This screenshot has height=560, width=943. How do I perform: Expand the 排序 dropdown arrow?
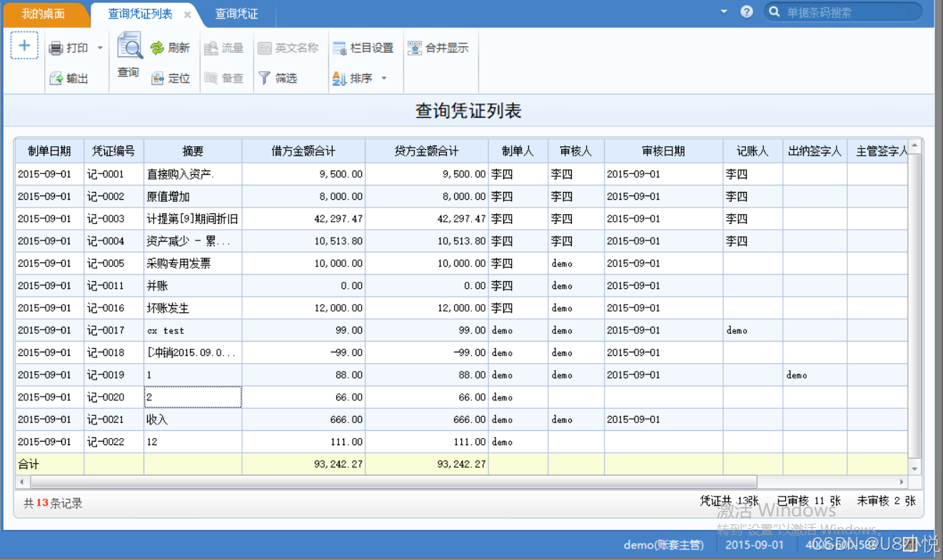tap(384, 78)
